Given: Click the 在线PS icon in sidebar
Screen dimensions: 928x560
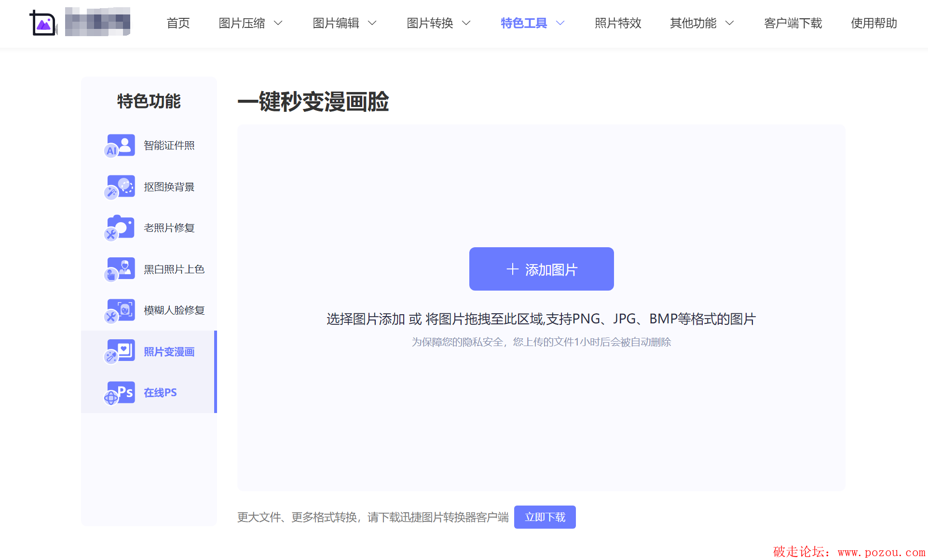Looking at the screenshot, I should point(120,393).
